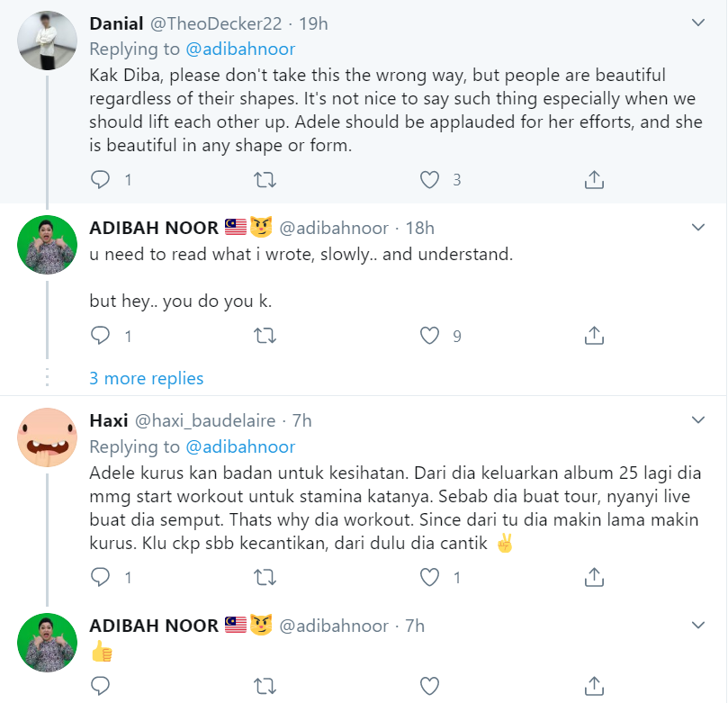Open Danial's profile avatar

coord(47,41)
